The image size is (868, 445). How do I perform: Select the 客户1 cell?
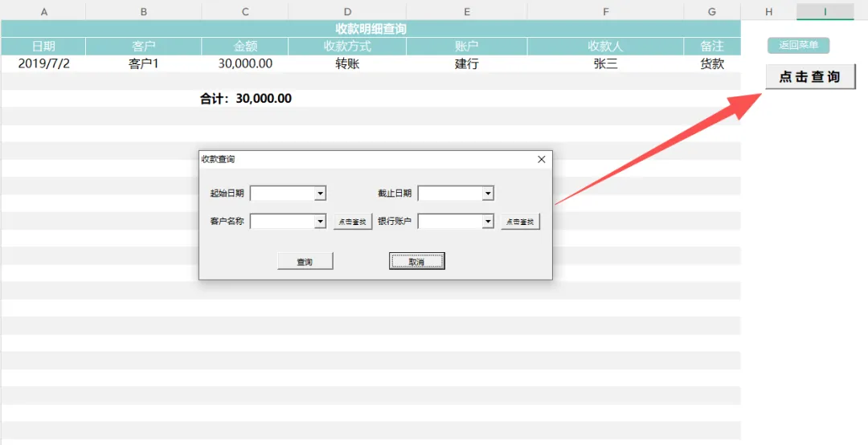click(x=143, y=63)
